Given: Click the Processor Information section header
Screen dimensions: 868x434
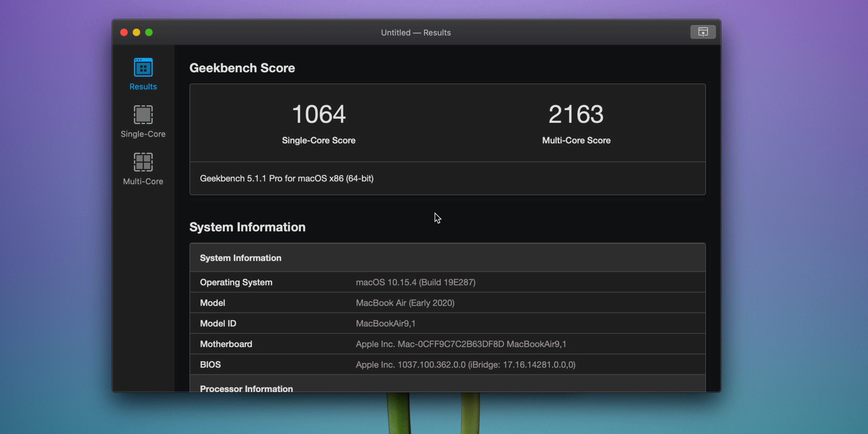Looking at the screenshot, I should click(x=246, y=388).
